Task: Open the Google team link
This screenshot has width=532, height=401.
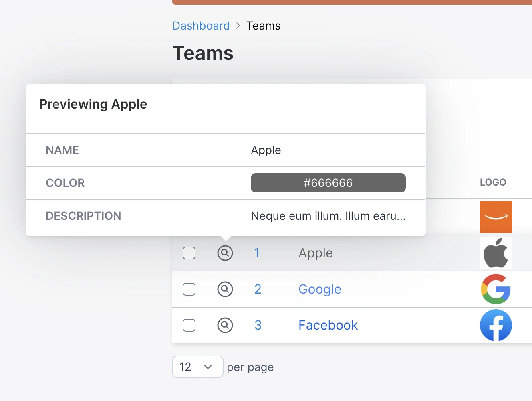Action: click(x=320, y=289)
